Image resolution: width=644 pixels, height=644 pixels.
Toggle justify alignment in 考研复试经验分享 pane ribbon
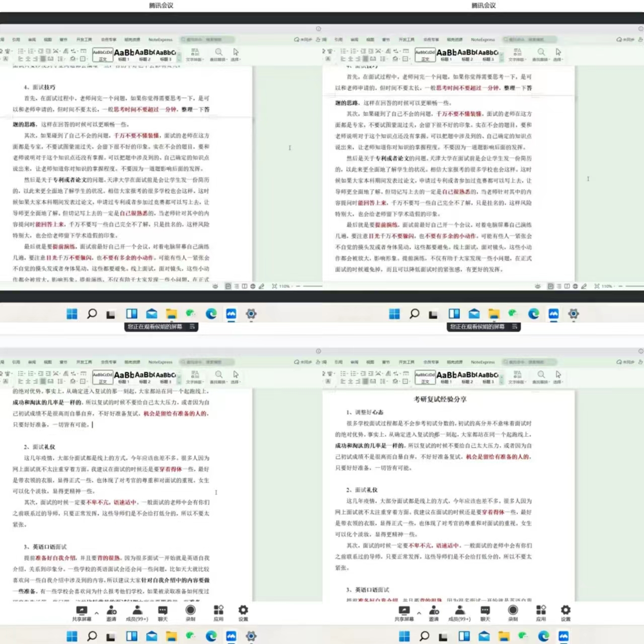(x=365, y=381)
